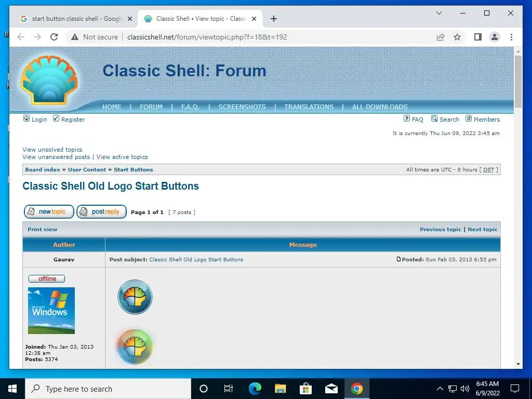Open tab search chevron in title bar
This screenshot has width=532, height=399.
[x=438, y=13]
